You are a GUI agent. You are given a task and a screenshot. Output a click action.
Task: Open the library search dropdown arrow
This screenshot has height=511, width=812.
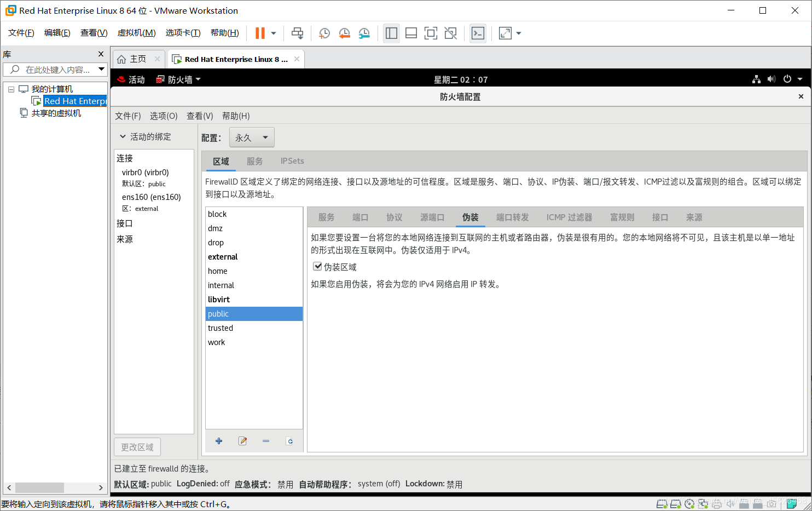click(x=101, y=69)
